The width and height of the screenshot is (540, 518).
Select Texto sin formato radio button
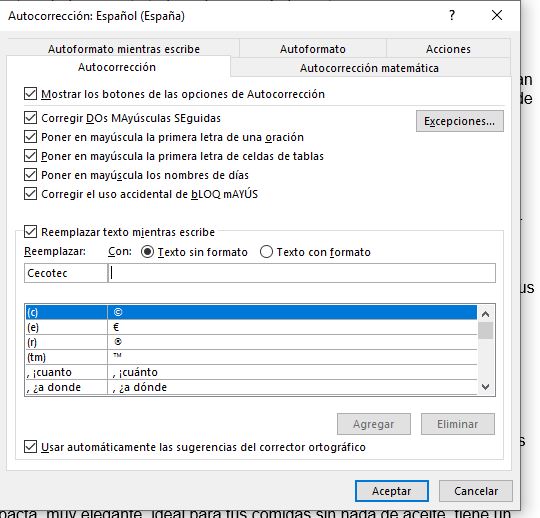pyautogui.click(x=147, y=252)
